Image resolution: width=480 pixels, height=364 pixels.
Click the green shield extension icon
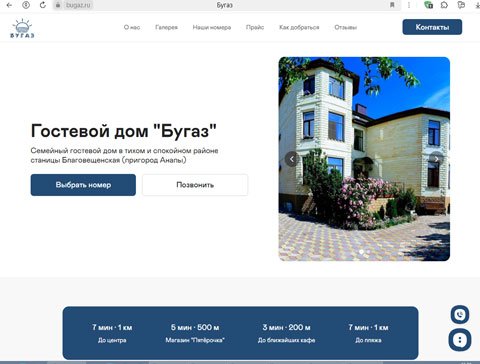428,5
